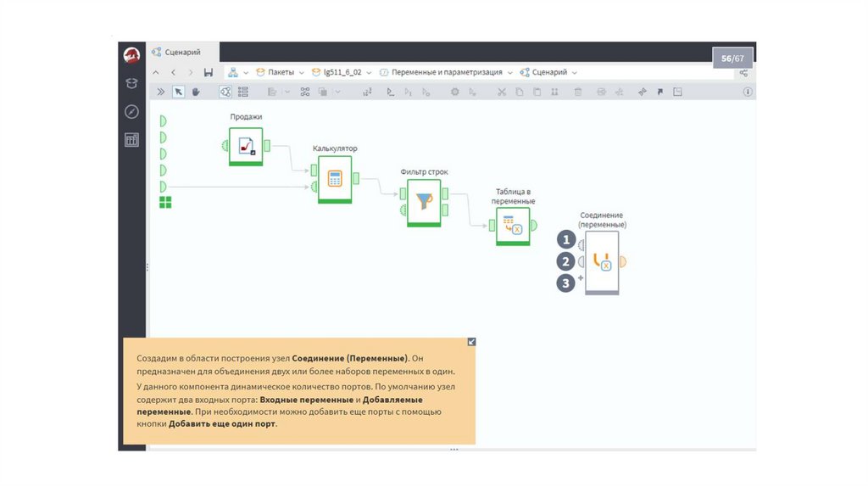Click the Loginom logo in sidebar

click(x=131, y=55)
